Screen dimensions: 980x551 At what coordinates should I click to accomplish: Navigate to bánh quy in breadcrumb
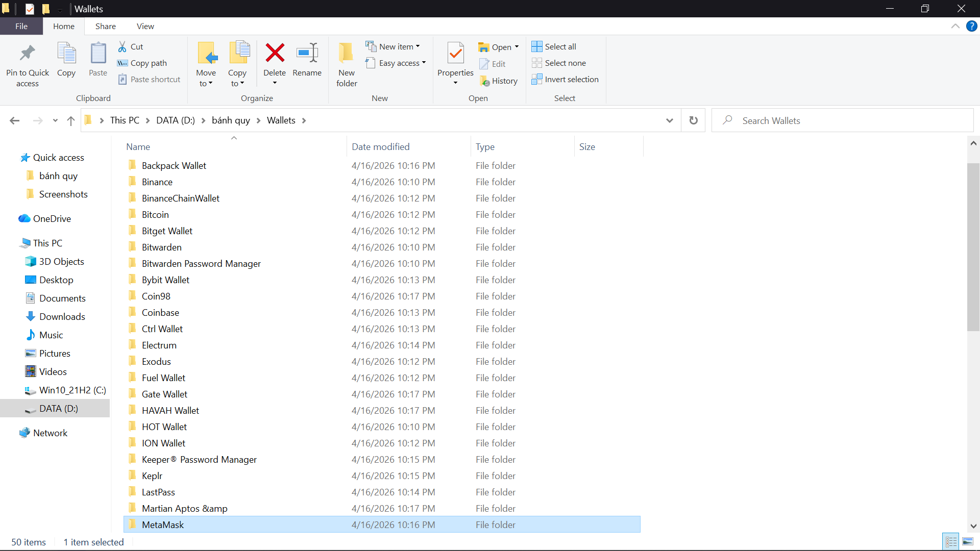click(x=231, y=120)
